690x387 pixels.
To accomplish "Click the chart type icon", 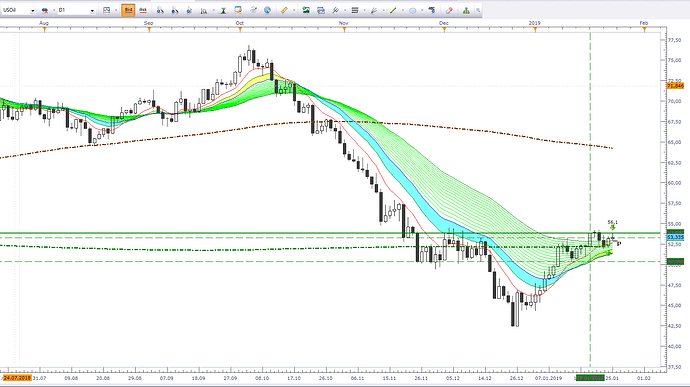I will pyautogui.click(x=106, y=10).
